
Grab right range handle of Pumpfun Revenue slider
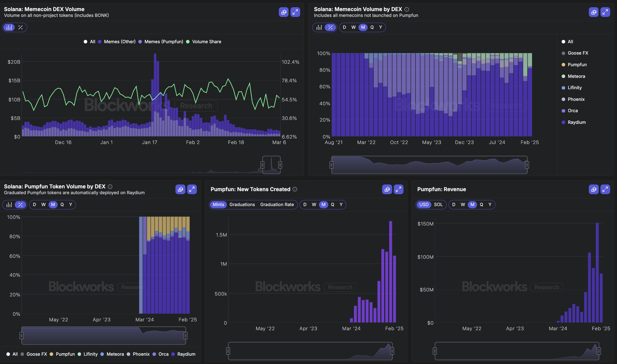pos(599,351)
